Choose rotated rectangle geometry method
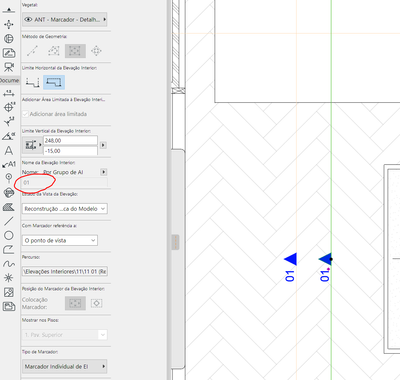Screen dimensions: 400x380 [96, 51]
